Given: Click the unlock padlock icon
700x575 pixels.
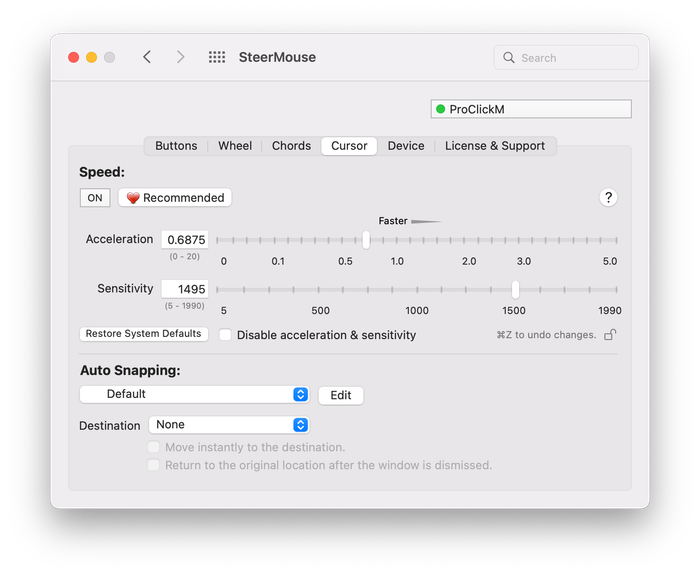Looking at the screenshot, I should click(x=610, y=334).
